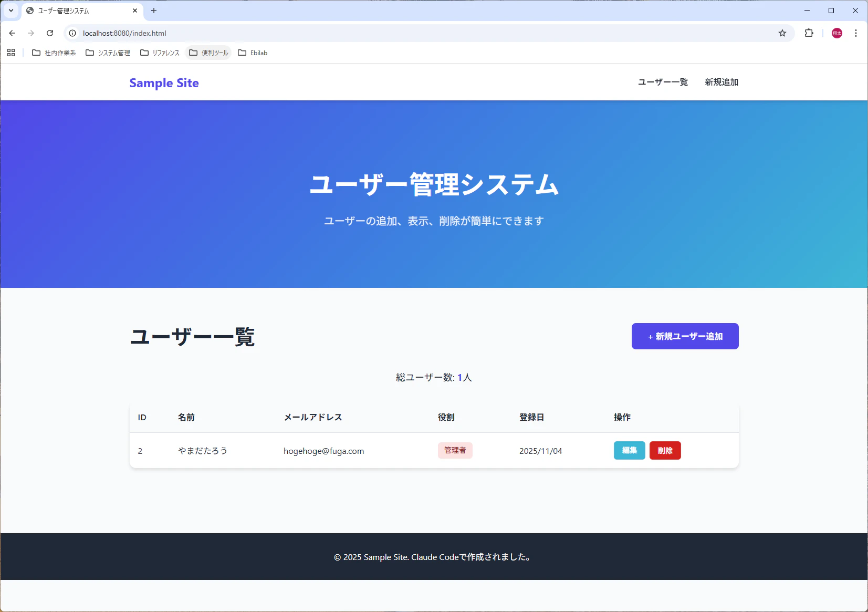Click the name やまだたろう cell
This screenshot has height=612, width=868.
[203, 451]
